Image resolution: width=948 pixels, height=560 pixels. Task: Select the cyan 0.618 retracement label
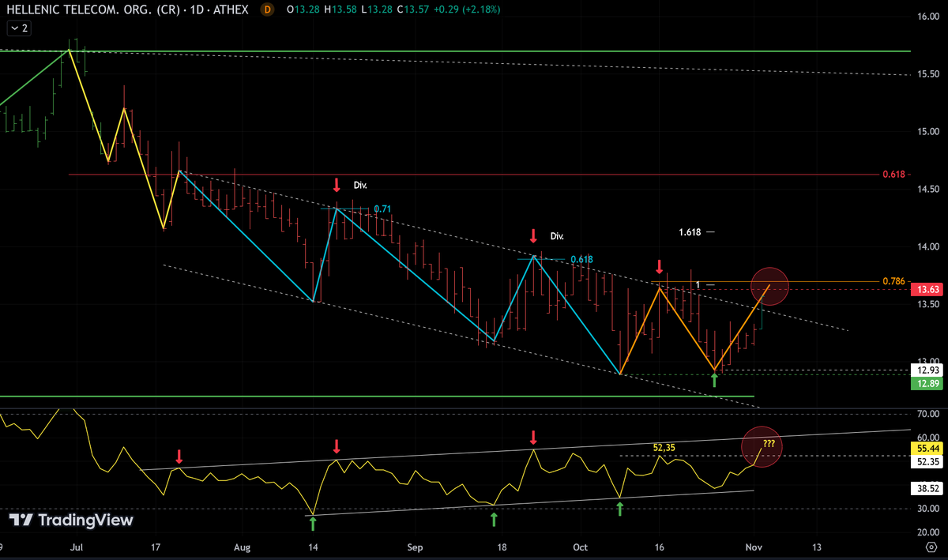[581, 259]
